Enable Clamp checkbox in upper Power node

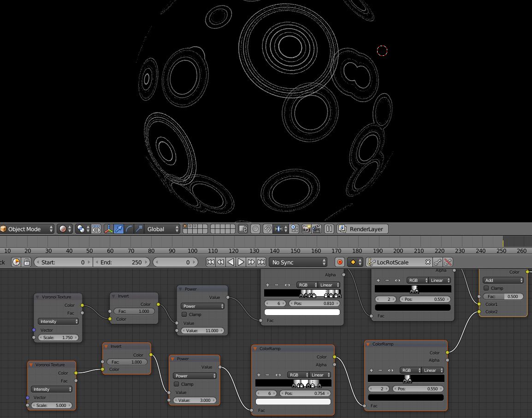point(184,315)
